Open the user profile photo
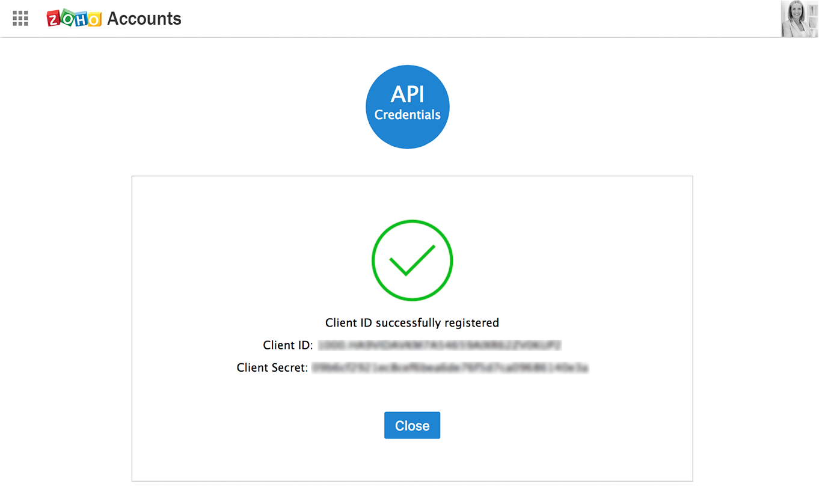 click(800, 19)
